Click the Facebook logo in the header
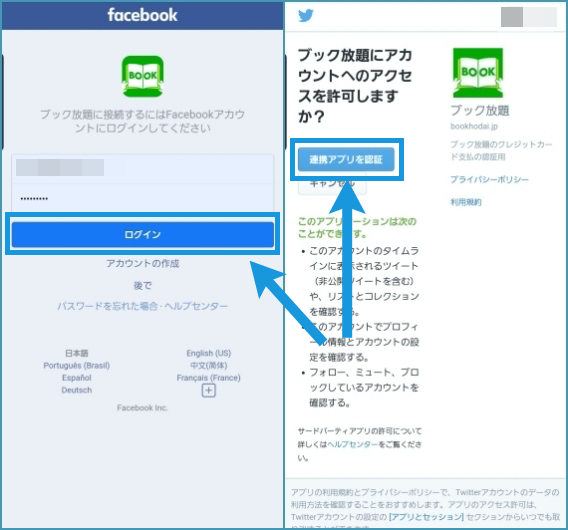The width and height of the screenshot is (568, 530). 142,15
